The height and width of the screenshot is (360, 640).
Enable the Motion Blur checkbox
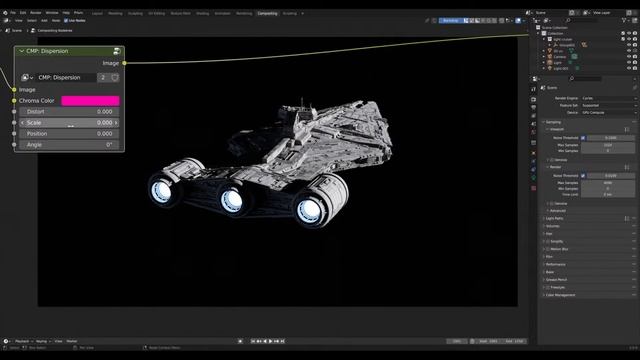pos(548,249)
